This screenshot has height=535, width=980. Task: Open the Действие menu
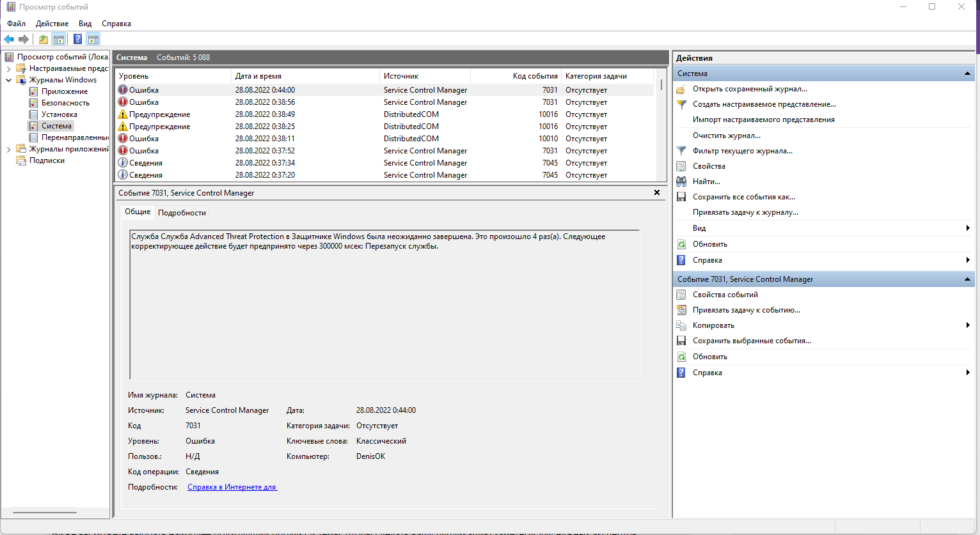[52, 24]
